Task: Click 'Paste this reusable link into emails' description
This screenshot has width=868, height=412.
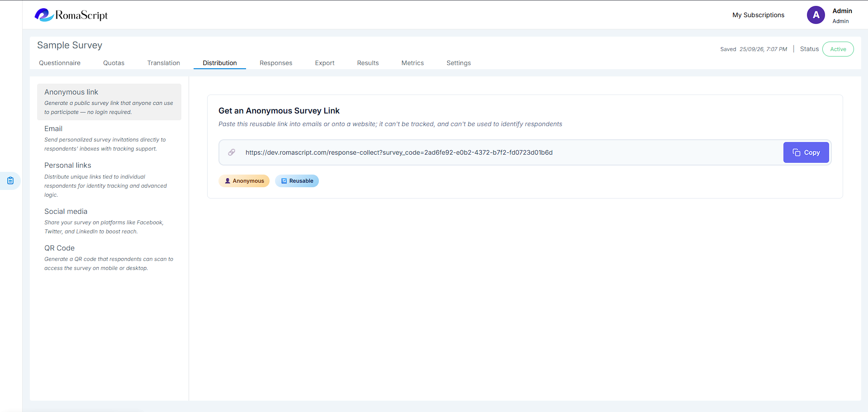Action: coord(390,124)
